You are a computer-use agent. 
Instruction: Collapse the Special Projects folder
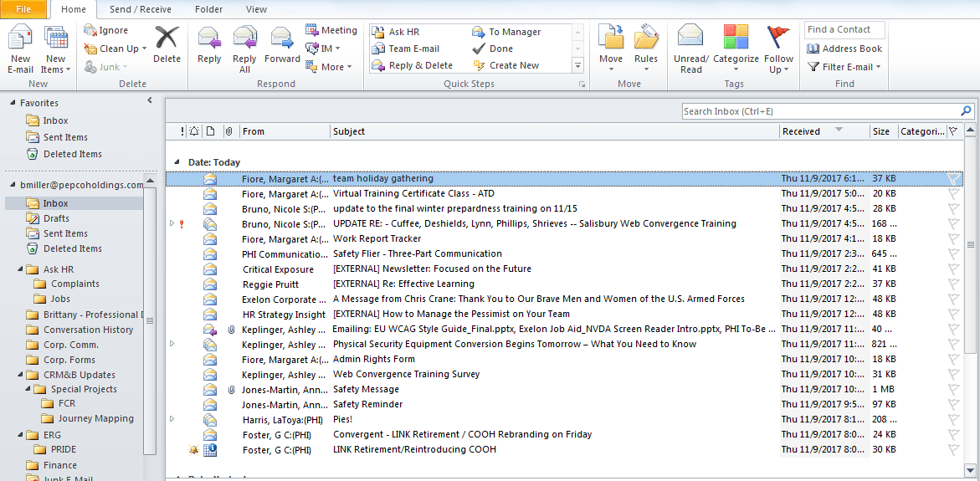point(28,389)
